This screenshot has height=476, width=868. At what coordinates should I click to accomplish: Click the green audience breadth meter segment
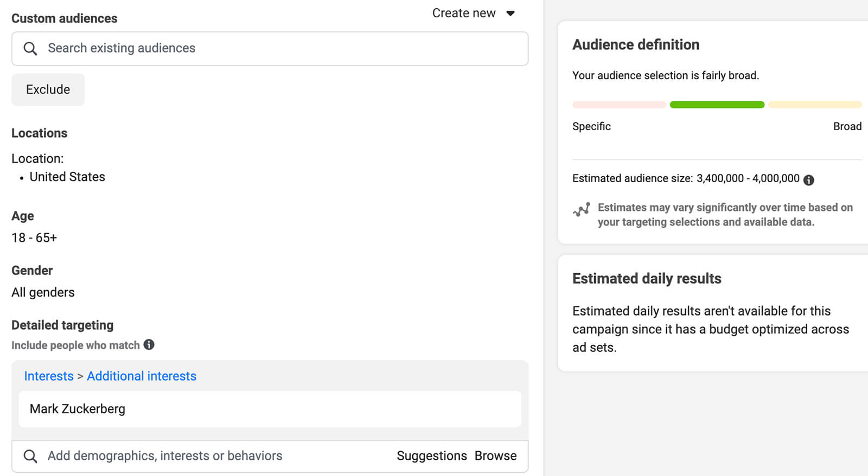click(717, 105)
